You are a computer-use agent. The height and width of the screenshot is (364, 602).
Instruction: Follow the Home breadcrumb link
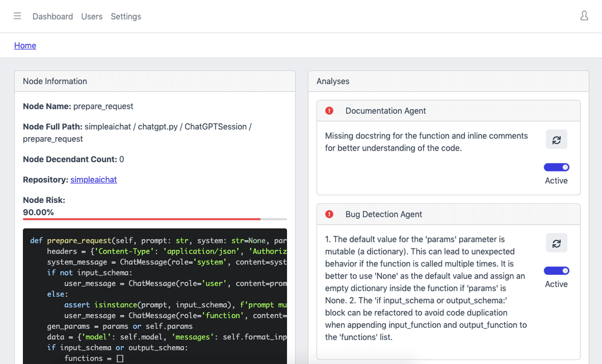25,46
